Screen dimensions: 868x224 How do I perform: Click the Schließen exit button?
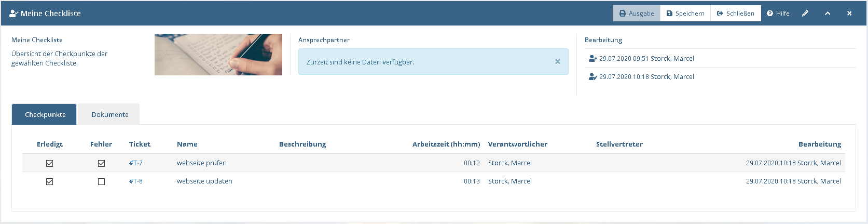pos(736,14)
